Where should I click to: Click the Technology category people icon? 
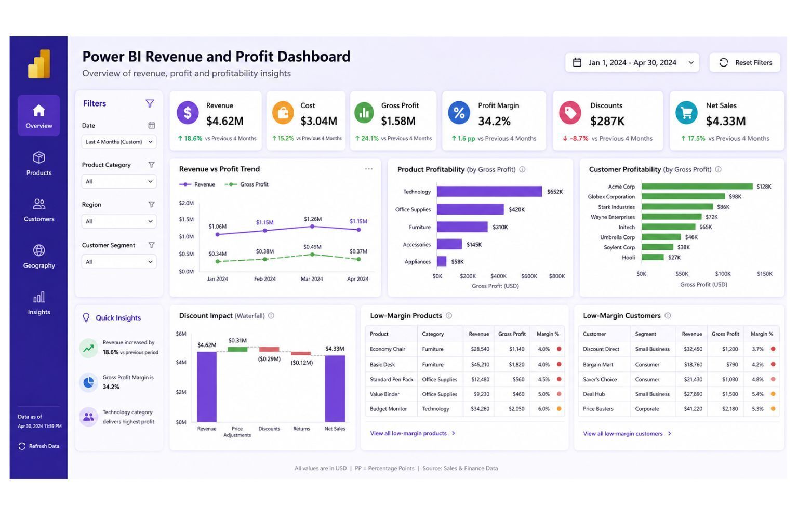click(89, 417)
